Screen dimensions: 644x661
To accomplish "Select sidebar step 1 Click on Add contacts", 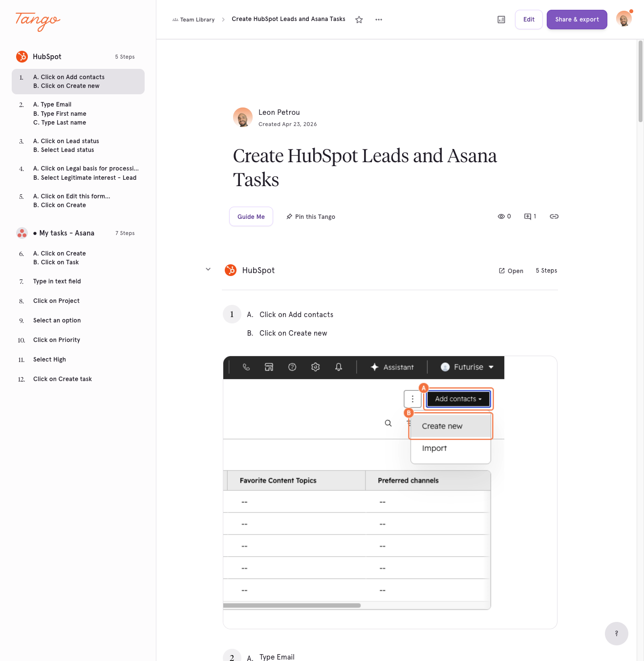I will [78, 82].
